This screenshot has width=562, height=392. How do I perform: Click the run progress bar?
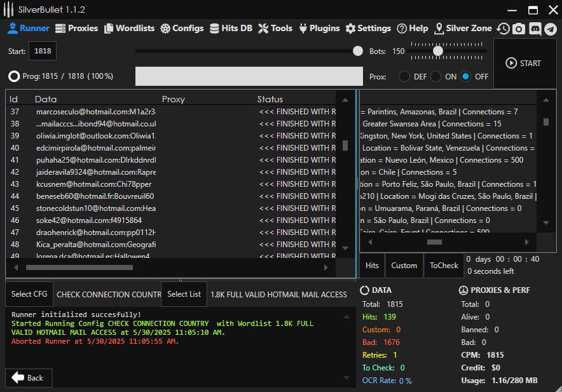point(249,76)
